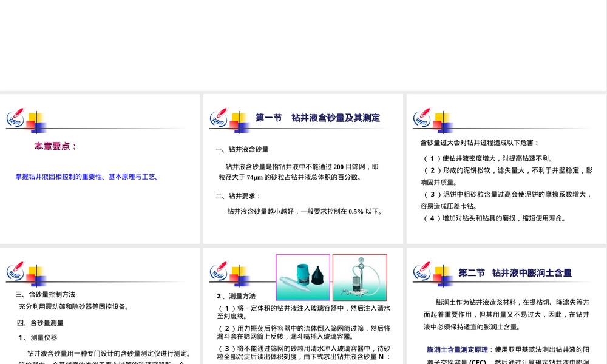Click the logo on the 三、含砂量控制方法 slide
Viewport: 607px width, 364px height.
point(16,271)
